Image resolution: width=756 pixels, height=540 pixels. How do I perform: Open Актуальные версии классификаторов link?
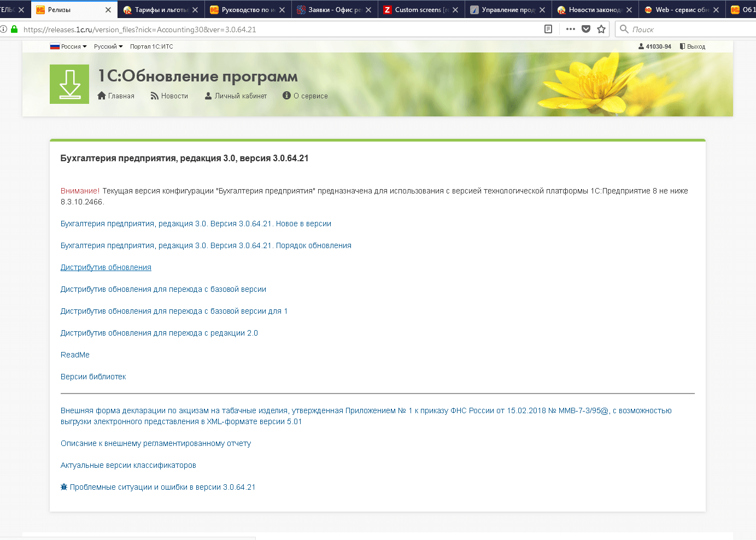(x=128, y=465)
